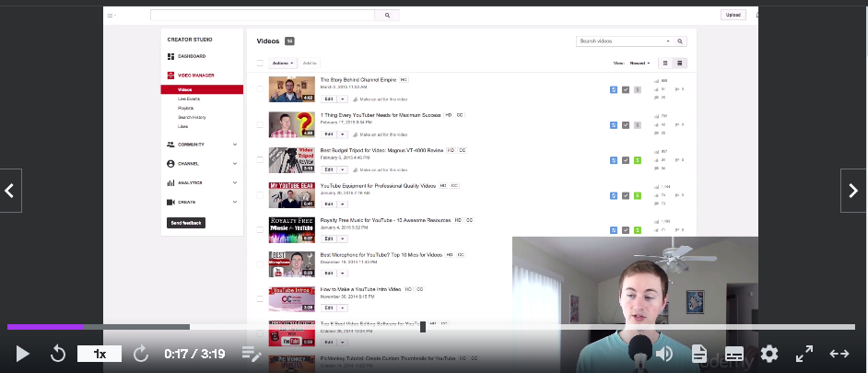Viewport: 868px width, 373px height.
Task: Click monetization dollar icon for Story Behind Channel Empire
Action: point(638,89)
